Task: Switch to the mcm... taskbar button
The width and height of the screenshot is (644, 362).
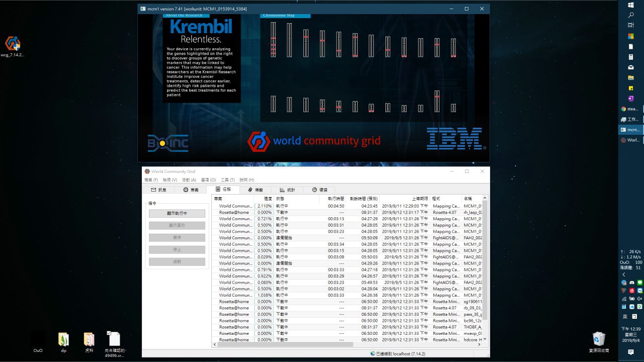Action: [x=631, y=130]
